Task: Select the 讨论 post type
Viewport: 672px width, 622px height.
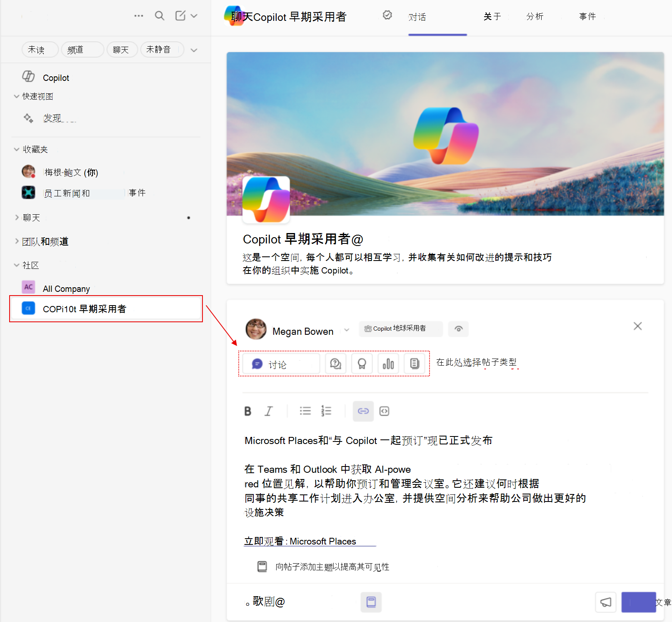Action: pyautogui.click(x=281, y=364)
